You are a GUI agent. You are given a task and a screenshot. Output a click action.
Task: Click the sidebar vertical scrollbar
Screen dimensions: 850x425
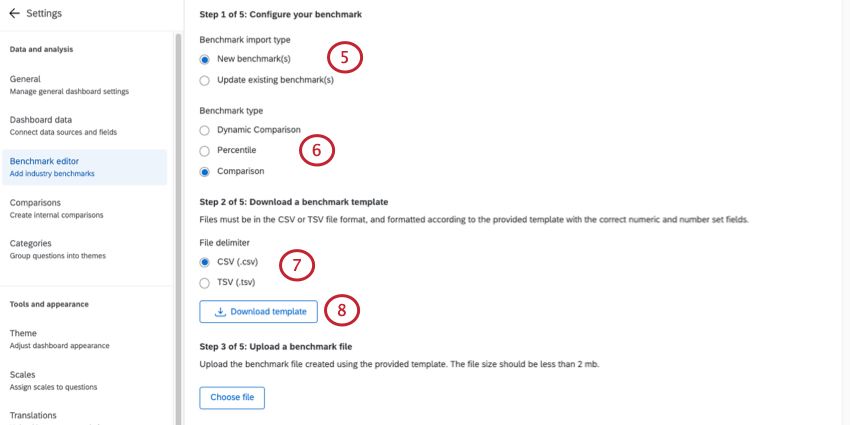tap(178, 200)
